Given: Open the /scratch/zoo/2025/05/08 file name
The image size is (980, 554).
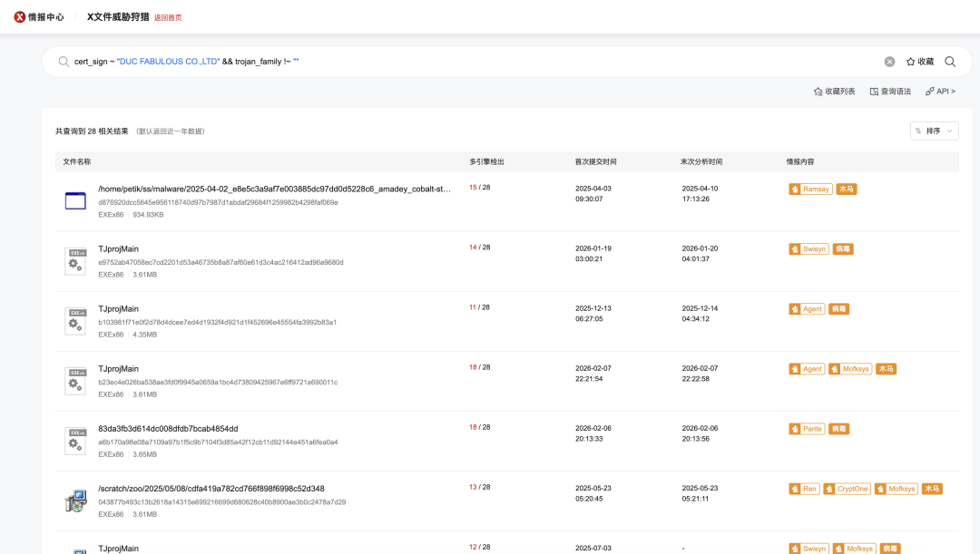Looking at the screenshot, I should [211, 489].
